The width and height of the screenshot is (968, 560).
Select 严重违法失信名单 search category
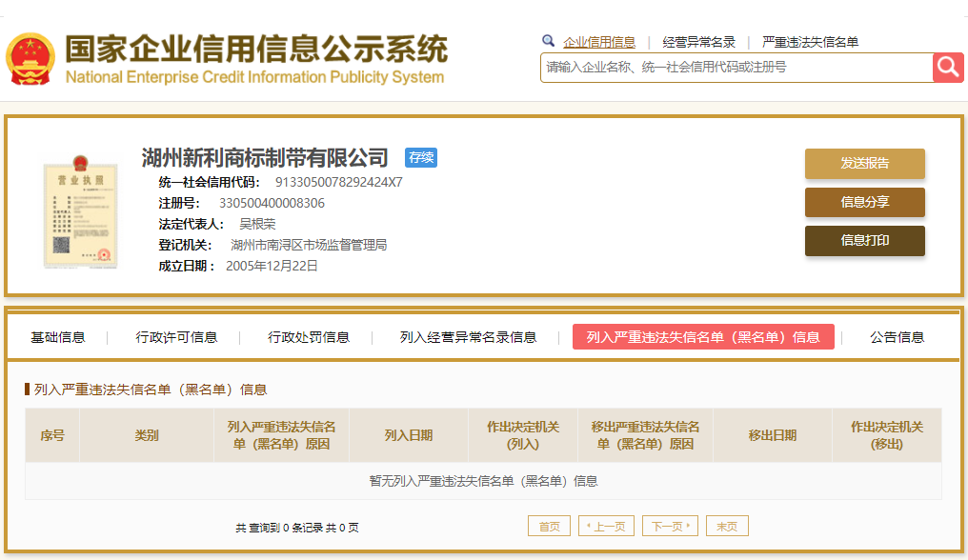(x=810, y=42)
